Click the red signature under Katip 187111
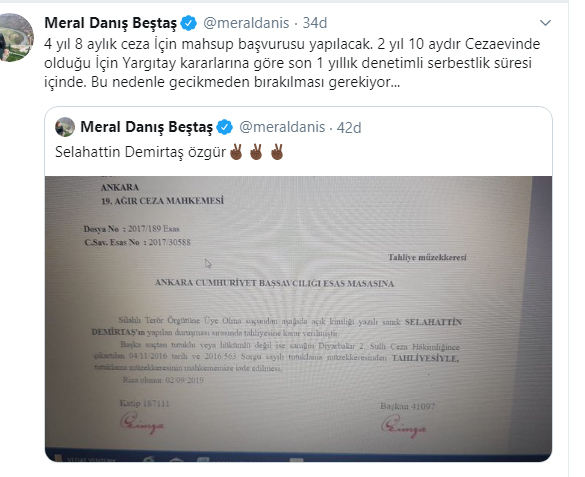This screenshot has height=477, width=585. tap(142, 423)
